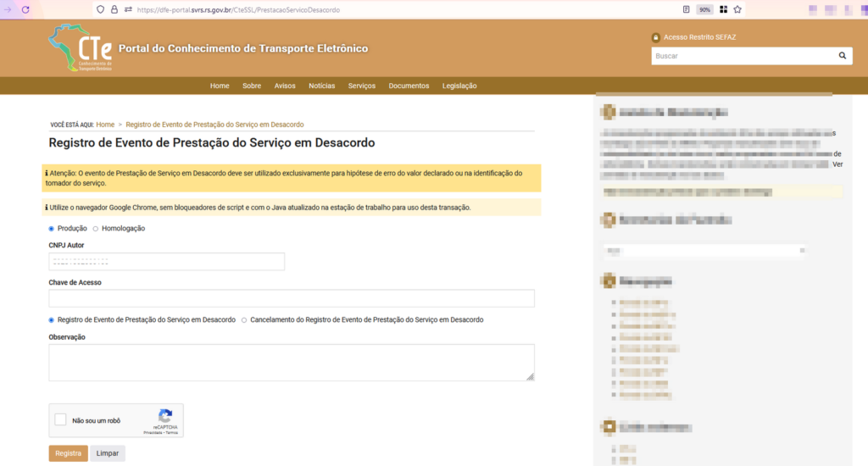The image size is (868, 466).
Task: Bookmark page with star icon
Action: click(x=737, y=9)
